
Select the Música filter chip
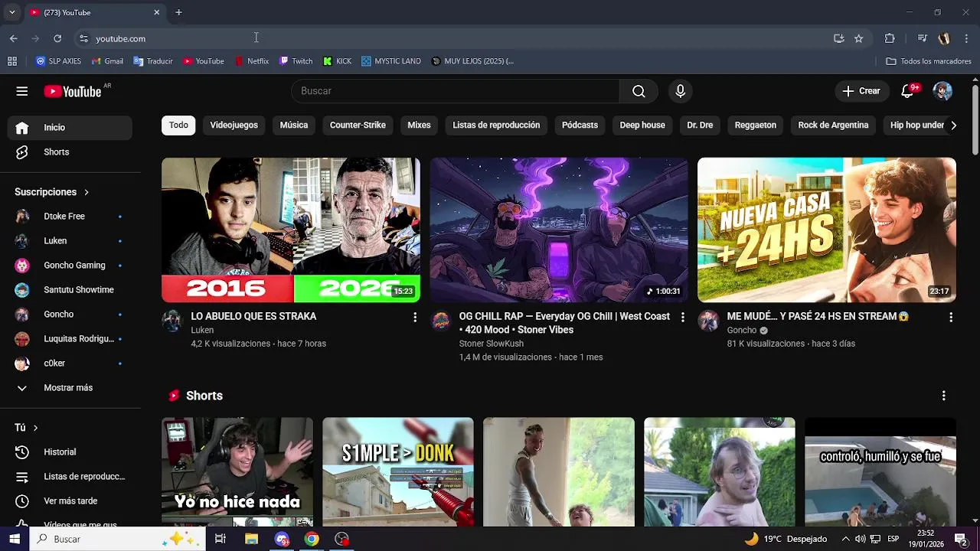pos(294,126)
